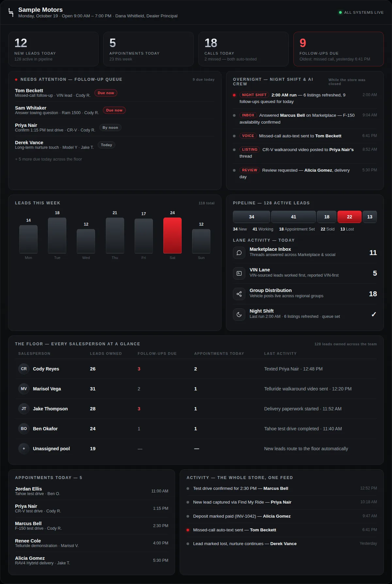Click the VOICE tag in overnight feed
The image size is (392, 584).
(248, 136)
